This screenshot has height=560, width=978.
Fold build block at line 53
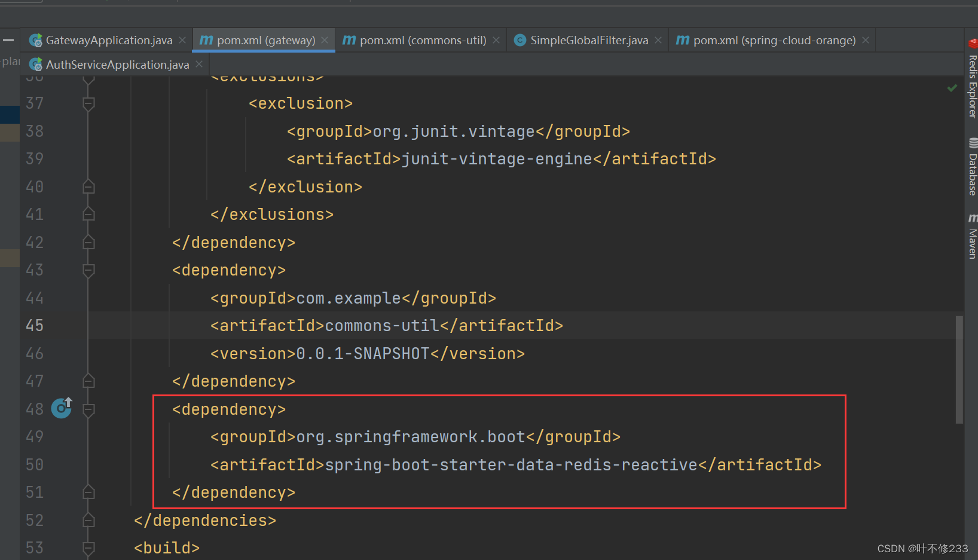88,548
